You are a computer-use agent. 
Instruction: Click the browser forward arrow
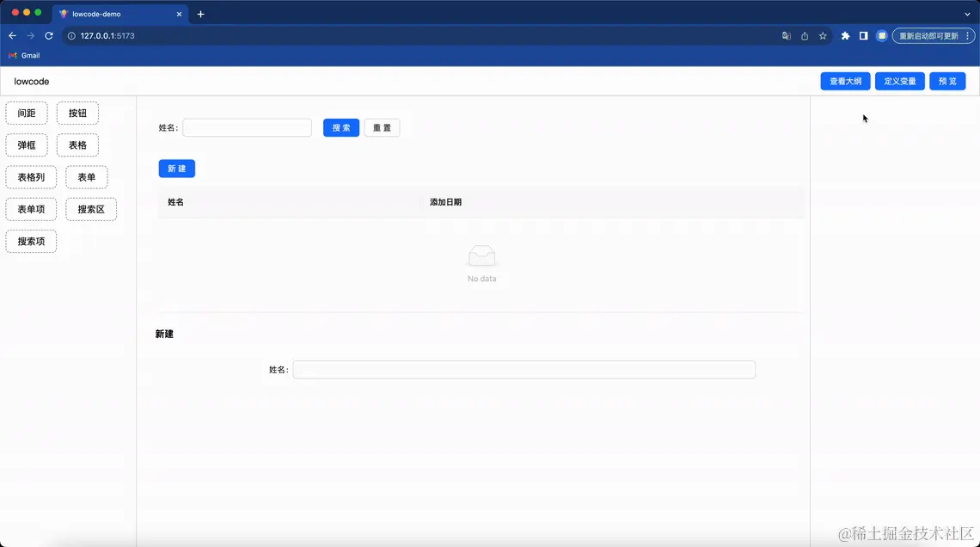[31, 35]
